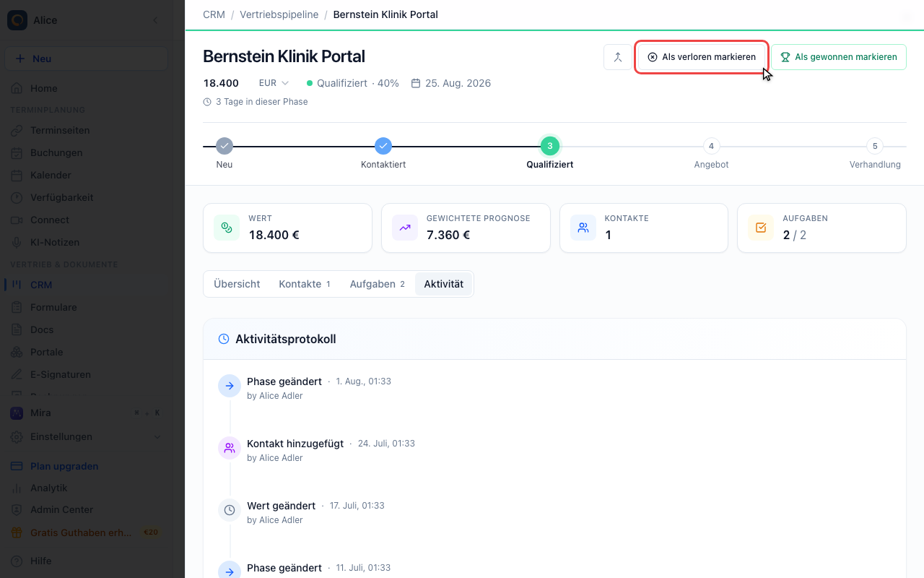Viewport: 924px width, 578px height.
Task: Expand the Einstellungen menu
Action: [86, 437]
